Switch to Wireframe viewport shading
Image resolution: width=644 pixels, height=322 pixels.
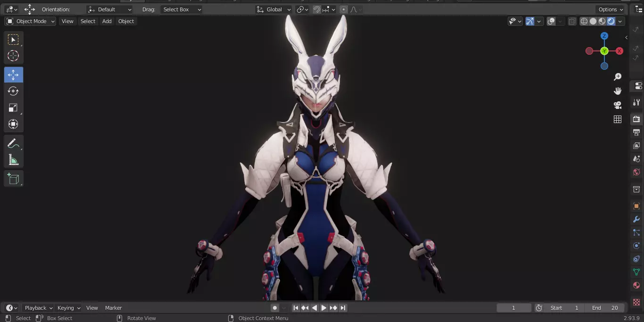[x=584, y=21]
